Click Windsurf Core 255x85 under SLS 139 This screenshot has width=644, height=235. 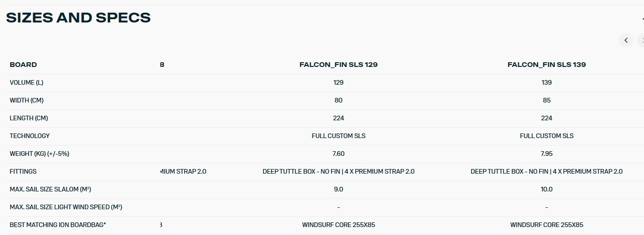tap(547, 225)
